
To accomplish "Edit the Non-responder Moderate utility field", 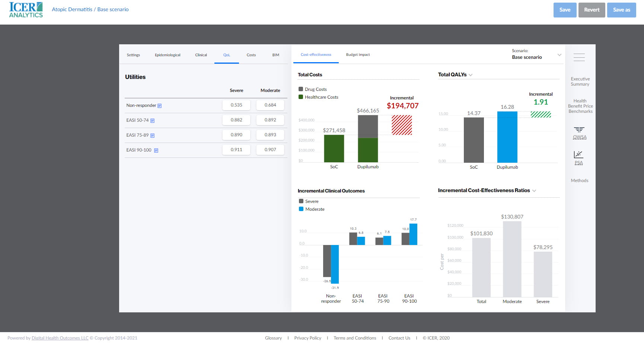I will pyautogui.click(x=270, y=105).
